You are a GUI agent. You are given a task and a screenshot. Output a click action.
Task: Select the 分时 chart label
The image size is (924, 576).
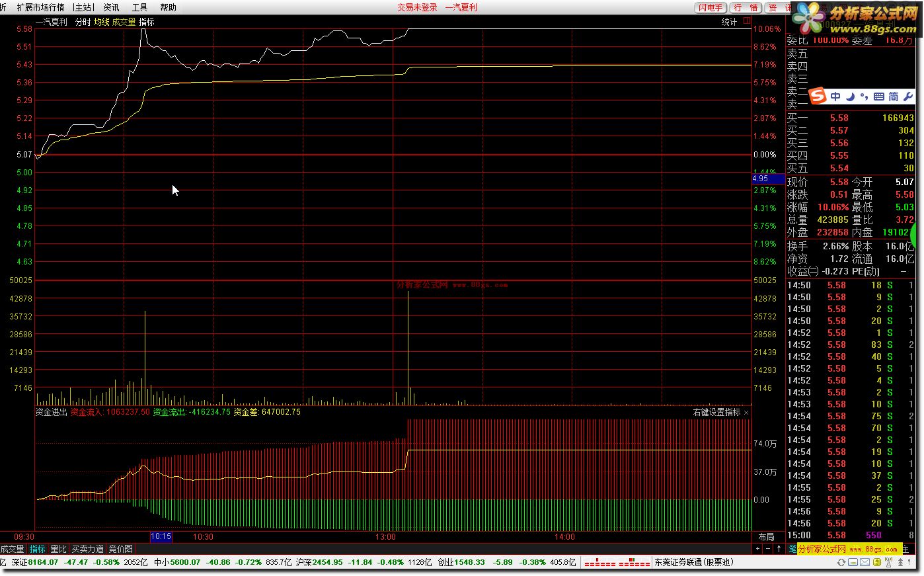83,22
